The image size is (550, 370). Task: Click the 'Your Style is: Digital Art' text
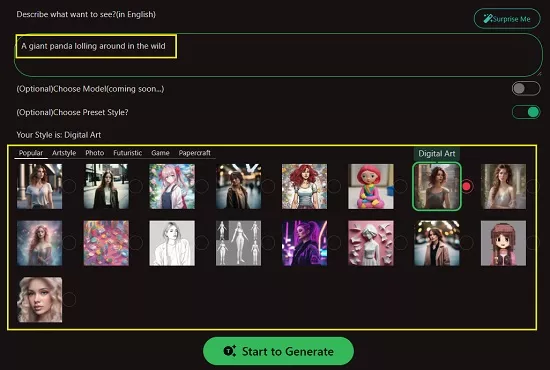click(59, 135)
